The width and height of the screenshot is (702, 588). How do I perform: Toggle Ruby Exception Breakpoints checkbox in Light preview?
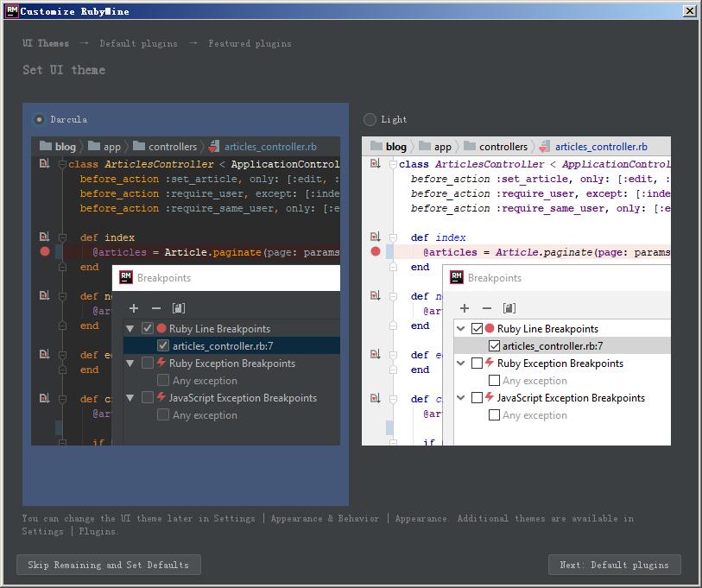click(477, 363)
